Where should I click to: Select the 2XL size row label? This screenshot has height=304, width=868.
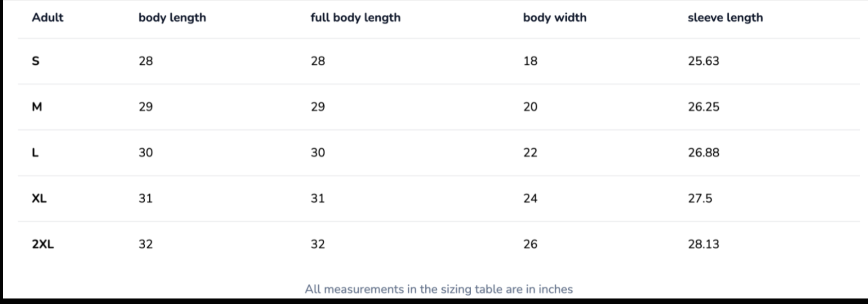43,244
